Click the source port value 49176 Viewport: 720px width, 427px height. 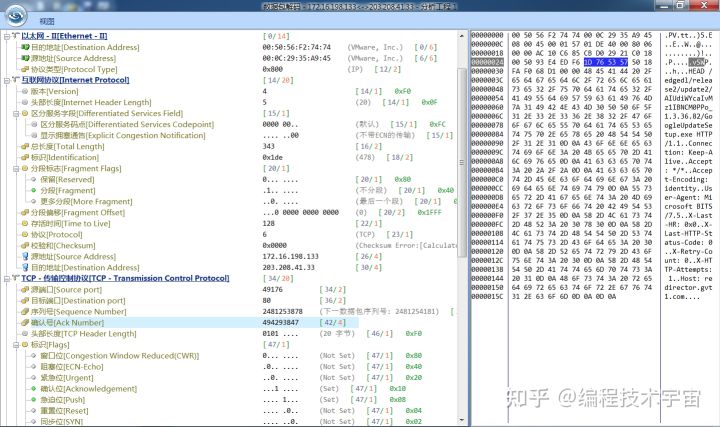[x=272, y=290]
